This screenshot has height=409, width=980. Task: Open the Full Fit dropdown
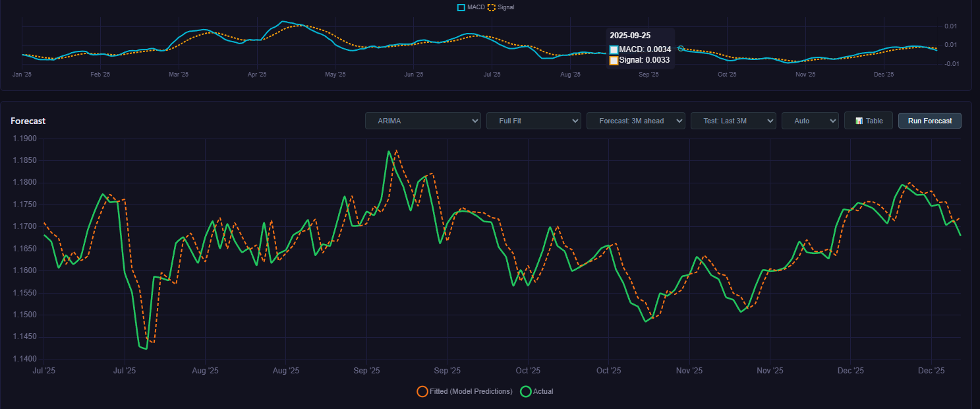533,121
